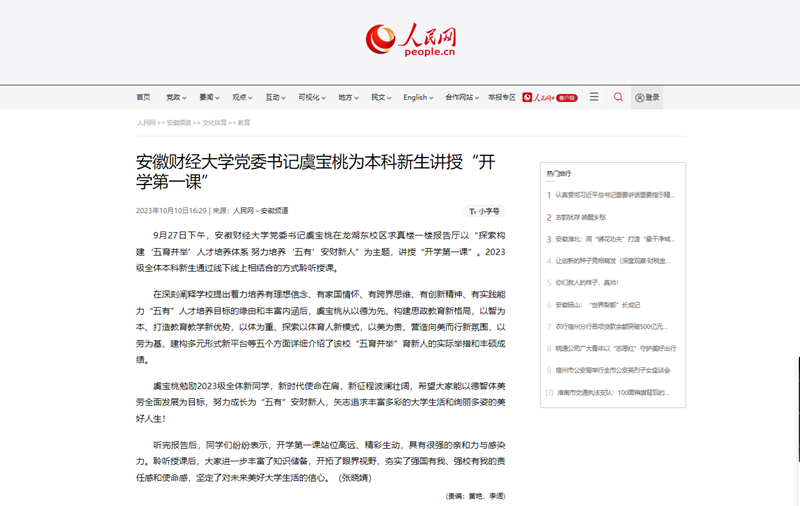Click the 人民网 breadcrumb link

(146, 122)
